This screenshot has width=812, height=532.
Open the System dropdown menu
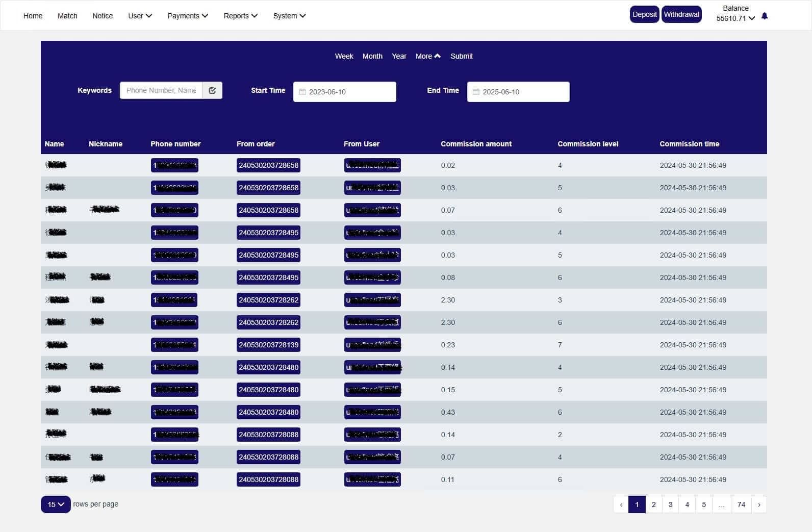click(289, 16)
